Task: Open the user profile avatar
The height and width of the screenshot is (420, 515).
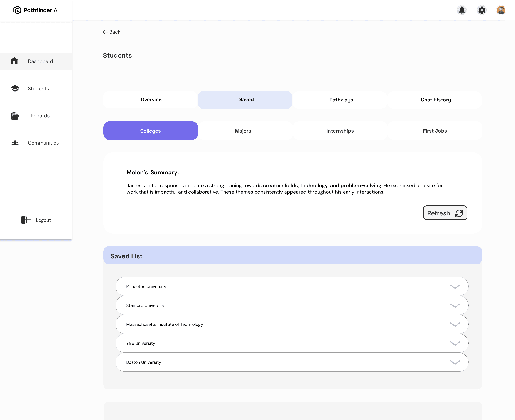Action: point(501,10)
